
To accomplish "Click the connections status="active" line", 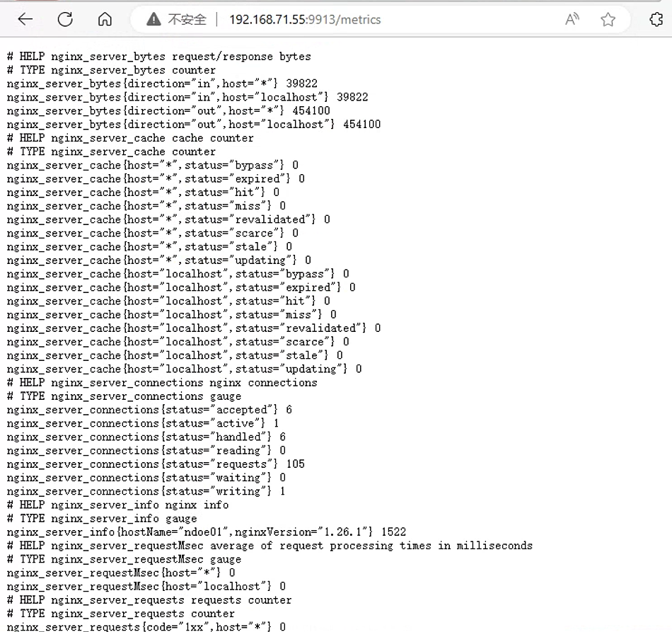I will click(143, 424).
